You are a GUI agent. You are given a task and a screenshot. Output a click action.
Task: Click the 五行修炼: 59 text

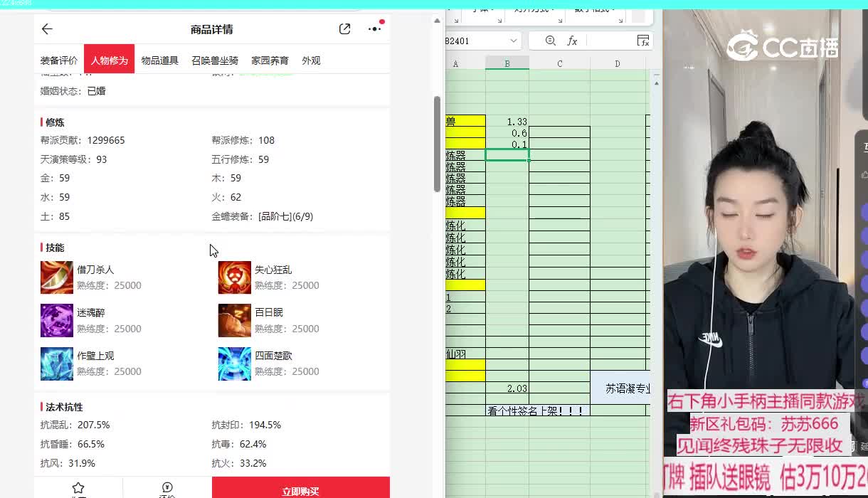(240, 159)
